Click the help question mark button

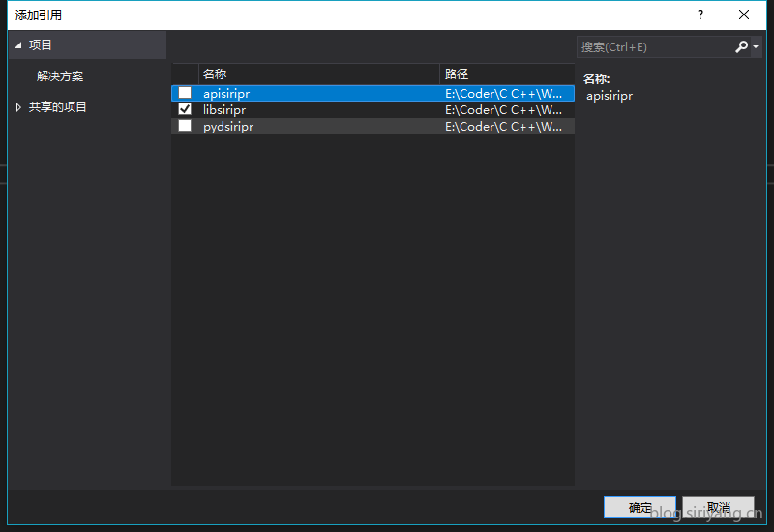pyautogui.click(x=700, y=15)
